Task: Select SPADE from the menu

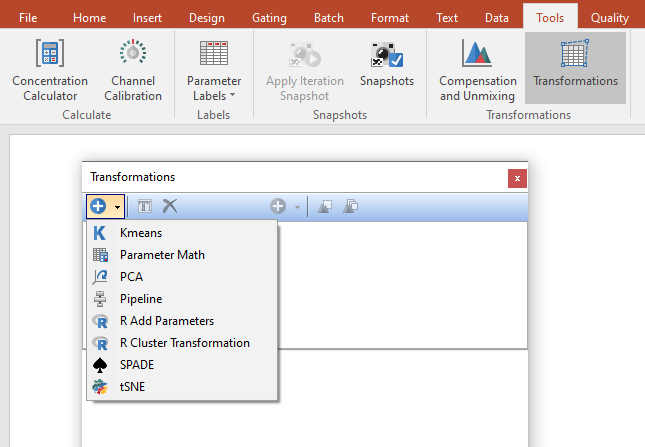Action: [182, 365]
